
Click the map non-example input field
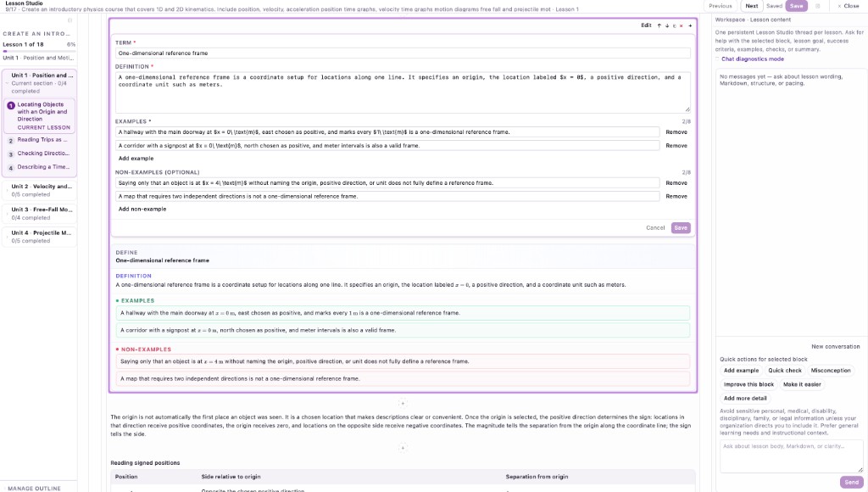coord(387,196)
